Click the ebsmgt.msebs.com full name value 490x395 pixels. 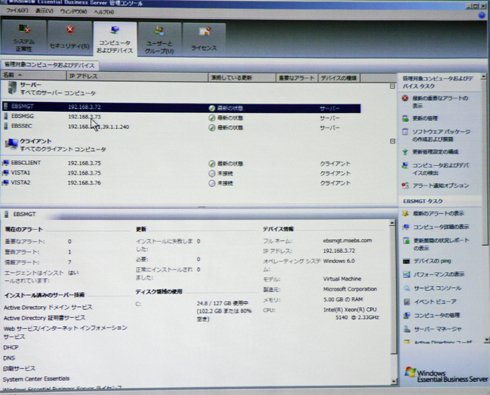[x=347, y=240]
